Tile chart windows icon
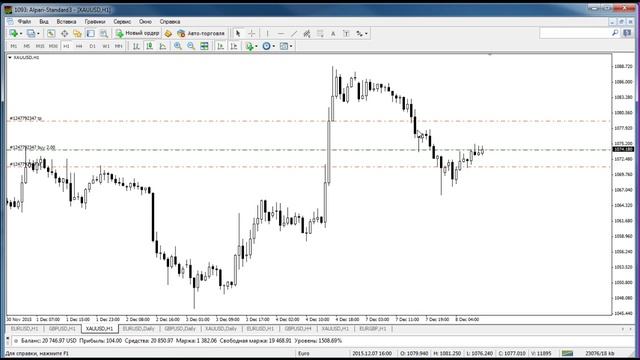The width and height of the screenshot is (640, 360). click(204, 46)
